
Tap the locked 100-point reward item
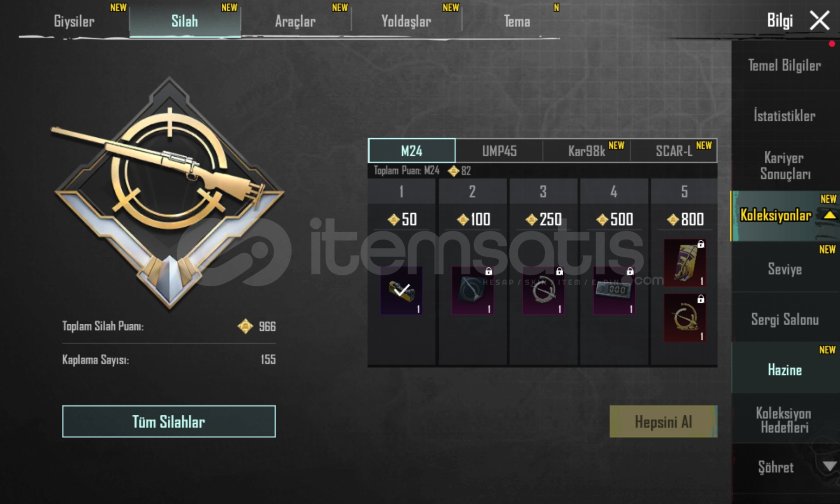click(x=472, y=290)
